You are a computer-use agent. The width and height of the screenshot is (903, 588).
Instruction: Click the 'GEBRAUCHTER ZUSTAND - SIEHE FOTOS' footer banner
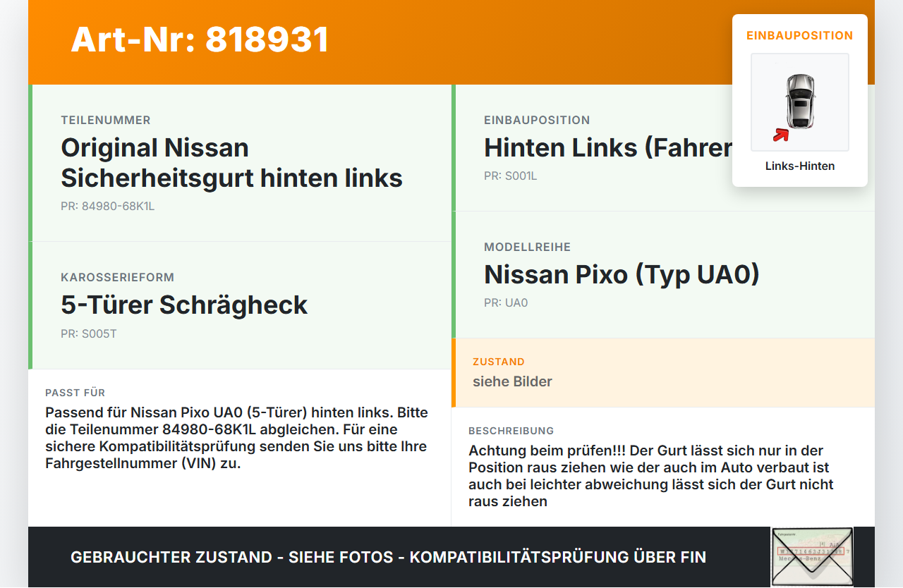tap(388, 557)
